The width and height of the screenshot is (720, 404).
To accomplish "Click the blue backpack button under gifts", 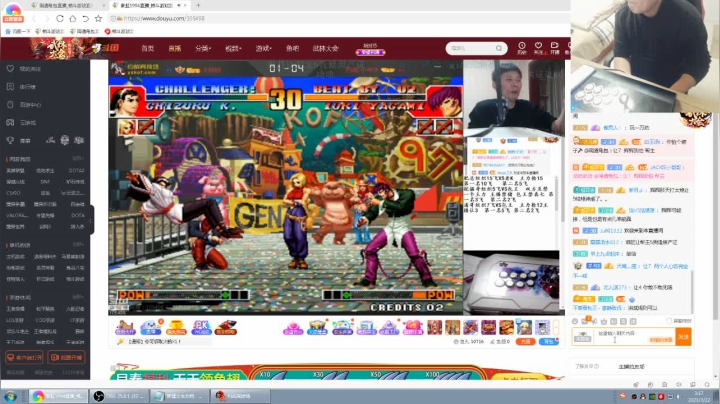I will tap(548, 342).
